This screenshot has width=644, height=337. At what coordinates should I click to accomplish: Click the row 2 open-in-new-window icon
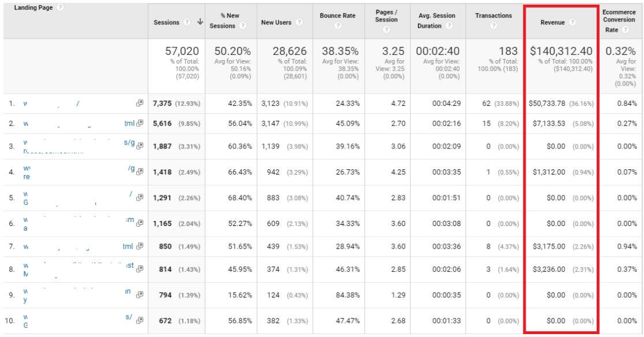[x=139, y=123]
